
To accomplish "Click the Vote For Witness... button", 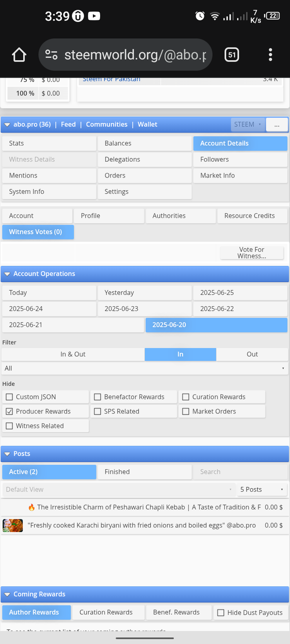I will (x=252, y=253).
